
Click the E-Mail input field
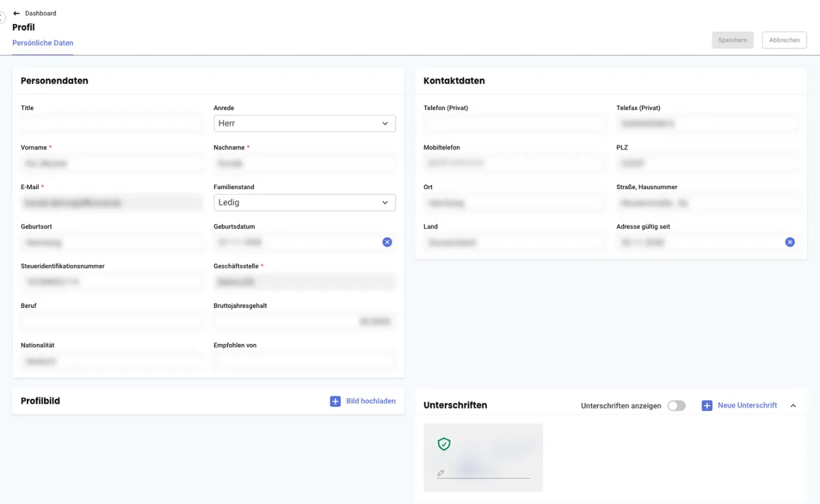112,203
